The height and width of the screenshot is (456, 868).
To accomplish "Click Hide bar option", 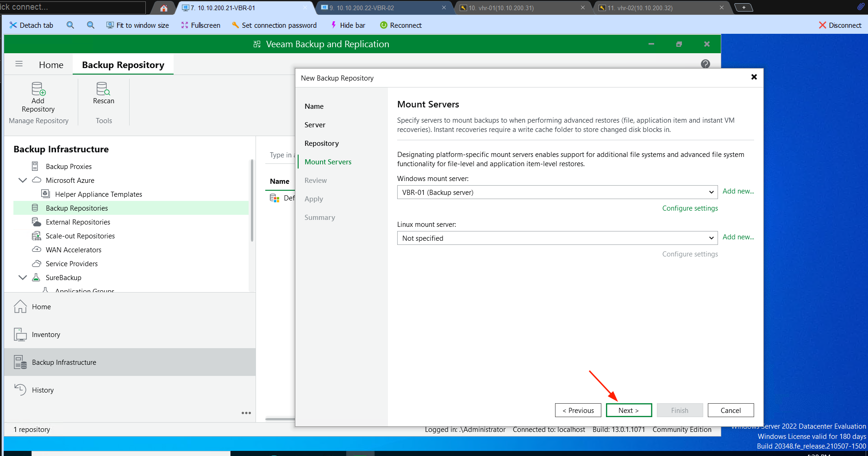I will [348, 25].
